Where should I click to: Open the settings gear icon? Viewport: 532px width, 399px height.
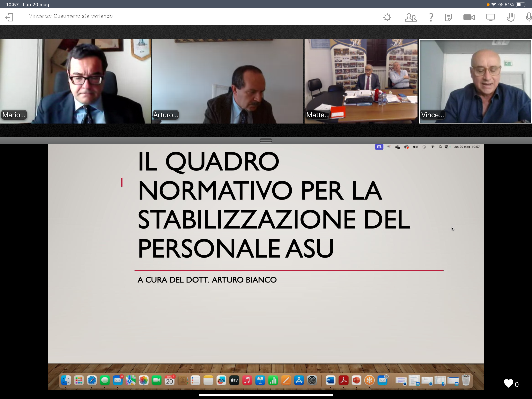tap(387, 17)
